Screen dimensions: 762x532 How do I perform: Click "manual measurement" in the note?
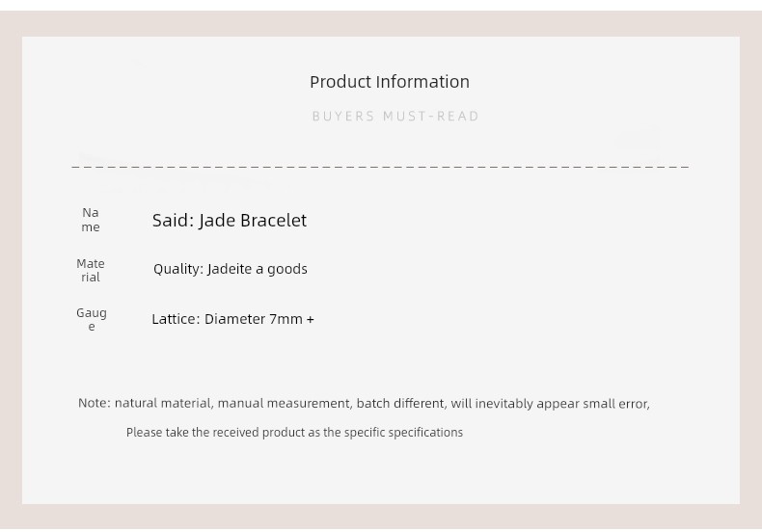click(284, 403)
